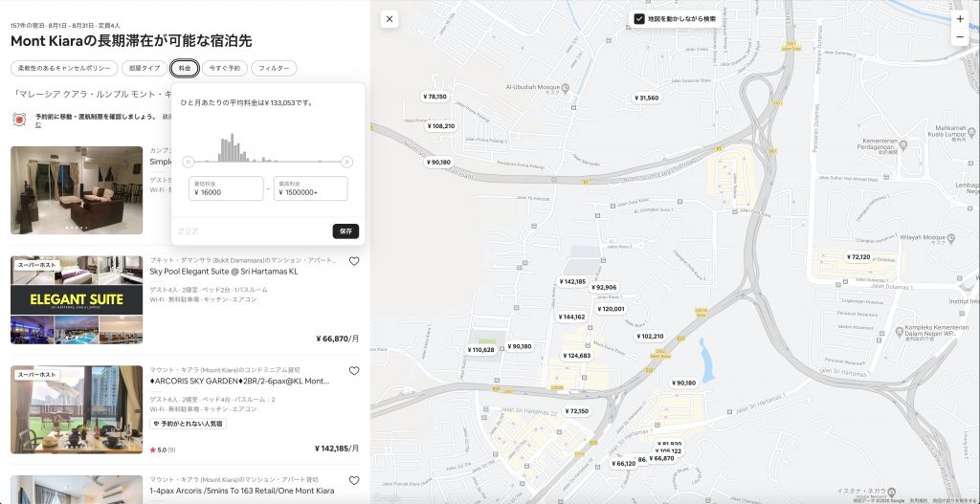Select the ¥120,001 map price marker
Screen dimensions: 980x504
coord(611,309)
